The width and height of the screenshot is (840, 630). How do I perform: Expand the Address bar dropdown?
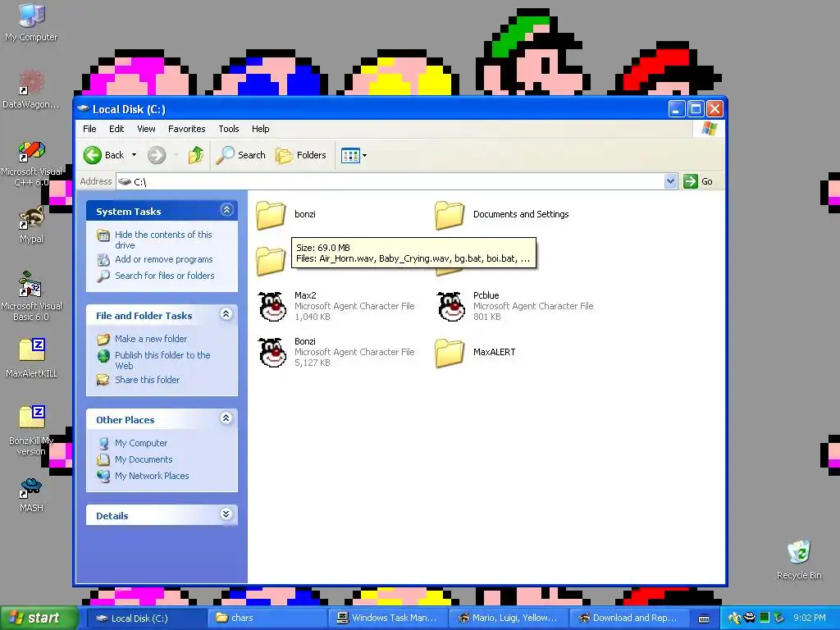tap(670, 181)
